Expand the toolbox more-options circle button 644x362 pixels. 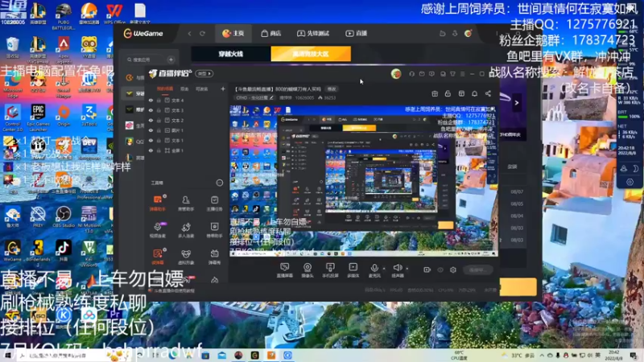[x=220, y=183]
